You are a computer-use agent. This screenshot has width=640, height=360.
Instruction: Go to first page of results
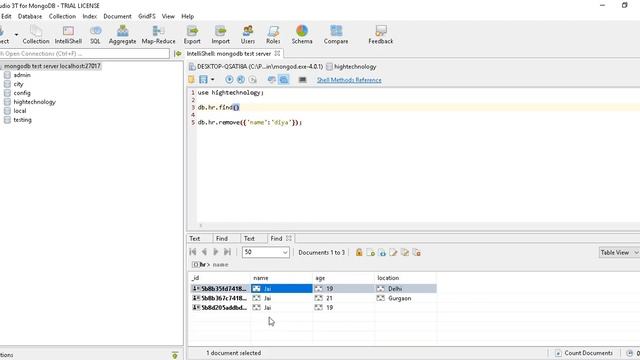tap(193, 252)
